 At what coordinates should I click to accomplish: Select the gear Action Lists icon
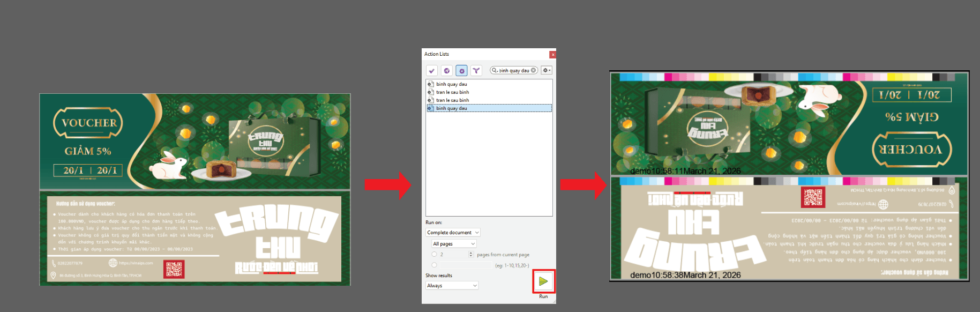(461, 71)
